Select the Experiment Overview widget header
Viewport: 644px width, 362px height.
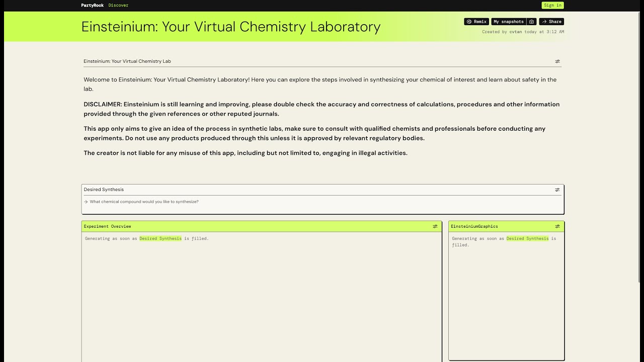point(262,226)
